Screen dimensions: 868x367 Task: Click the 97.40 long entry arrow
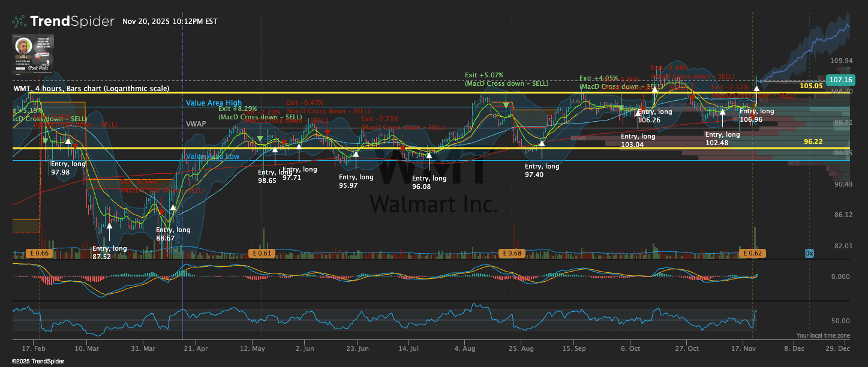[x=542, y=143]
